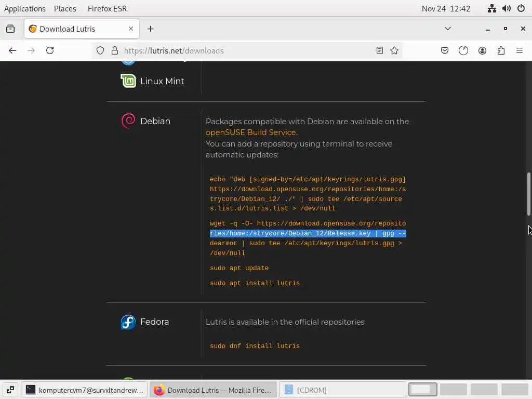
Task: Open a new tab with plus
Action: point(150,29)
